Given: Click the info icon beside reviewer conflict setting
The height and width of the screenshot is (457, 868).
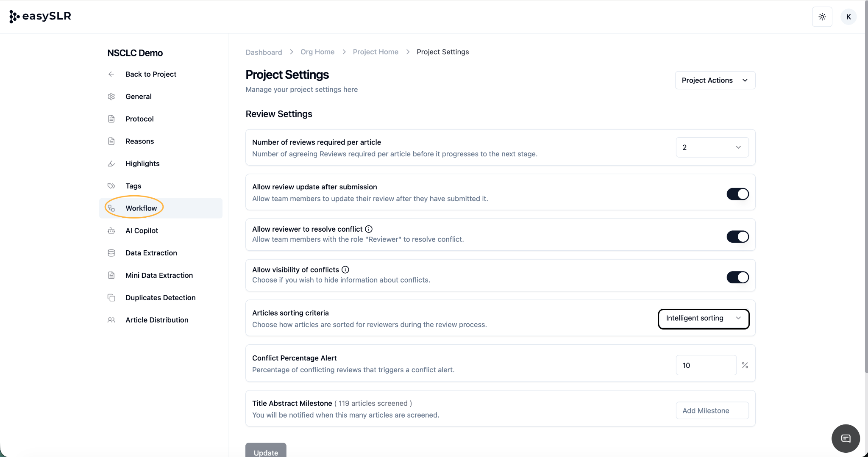Looking at the screenshot, I should pyautogui.click(x=369, y=229).
